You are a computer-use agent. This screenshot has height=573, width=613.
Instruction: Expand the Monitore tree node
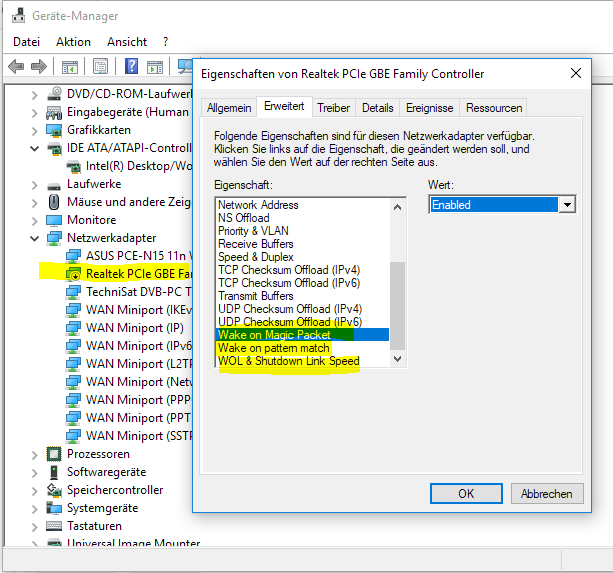coord(34,220)
